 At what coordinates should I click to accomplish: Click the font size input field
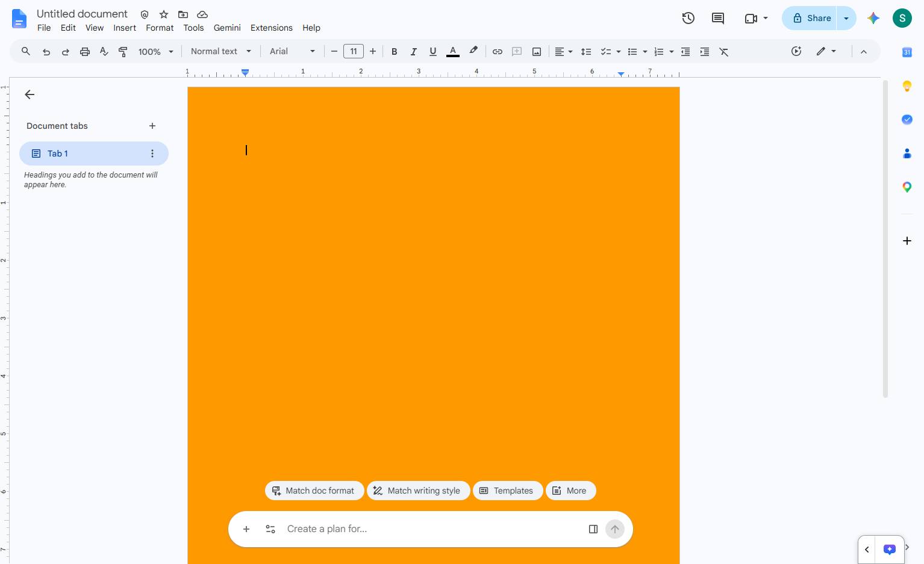354,52
